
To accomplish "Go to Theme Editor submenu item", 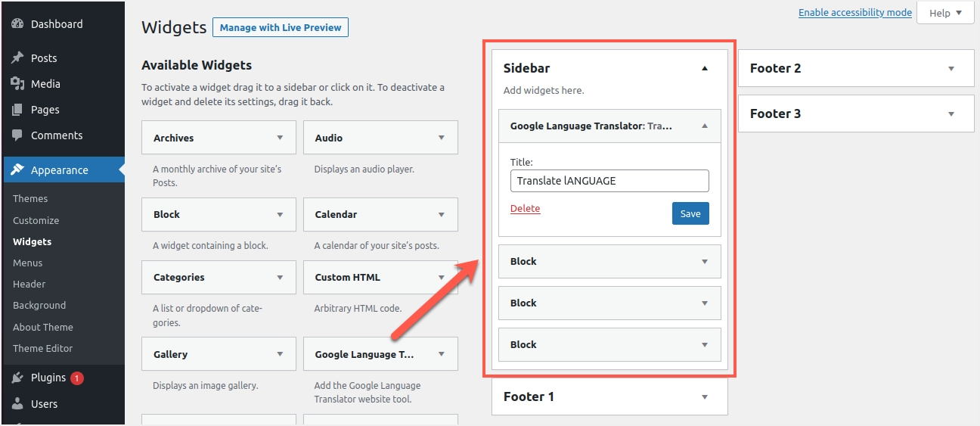I will (x=43, y=349).
